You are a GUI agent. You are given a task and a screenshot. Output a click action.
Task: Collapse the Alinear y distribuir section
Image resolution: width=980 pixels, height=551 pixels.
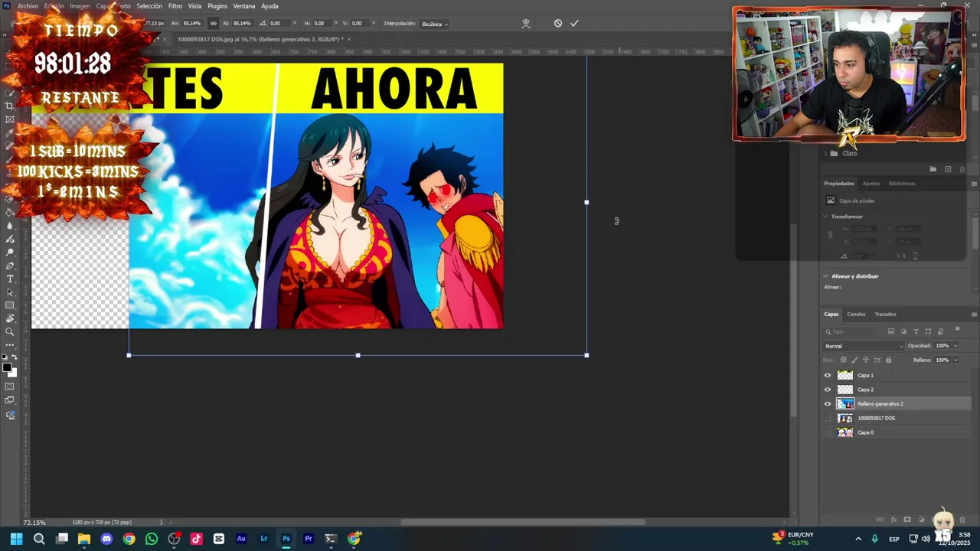[826, 276]
